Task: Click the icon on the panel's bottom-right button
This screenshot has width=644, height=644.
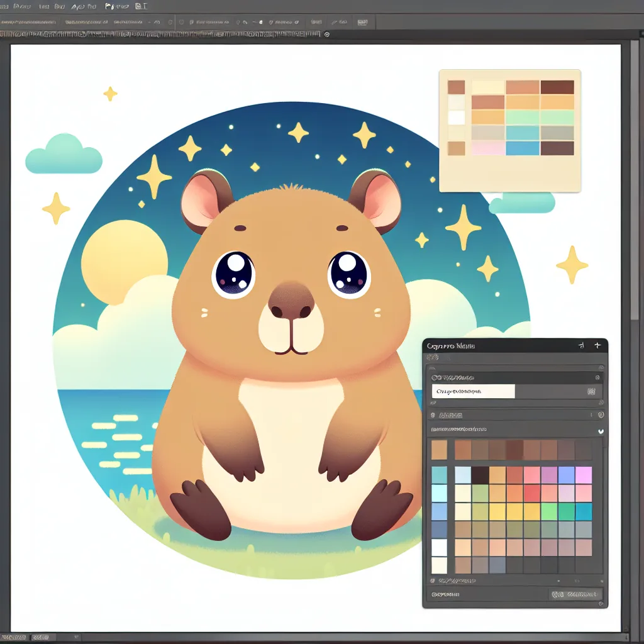Action: pyautogui.click(x=557, y=594)
